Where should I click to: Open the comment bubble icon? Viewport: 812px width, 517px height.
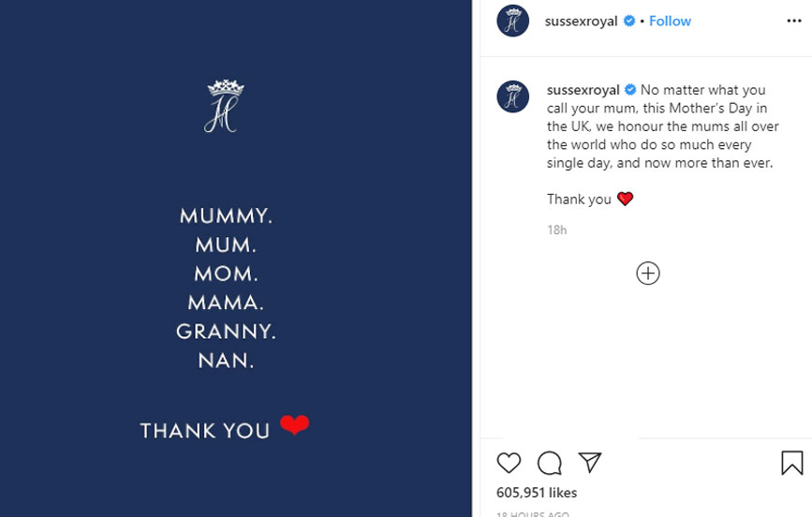(x=550, y=463)
